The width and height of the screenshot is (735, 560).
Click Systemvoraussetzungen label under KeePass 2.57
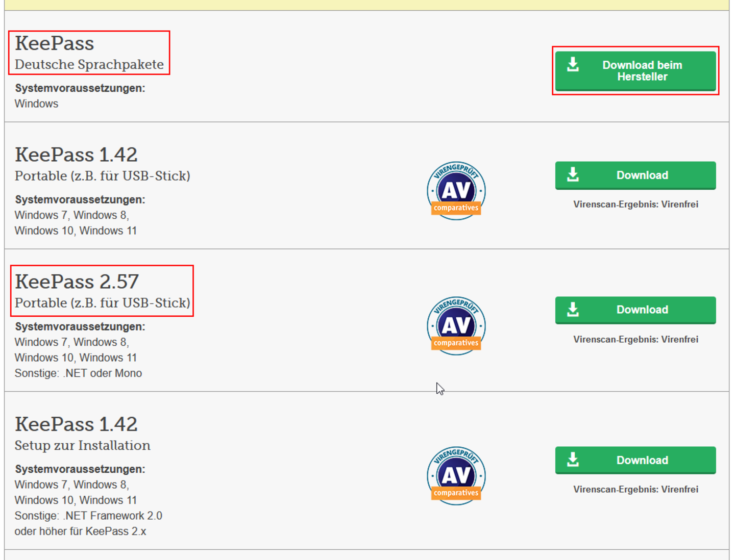tap(80, 326)
